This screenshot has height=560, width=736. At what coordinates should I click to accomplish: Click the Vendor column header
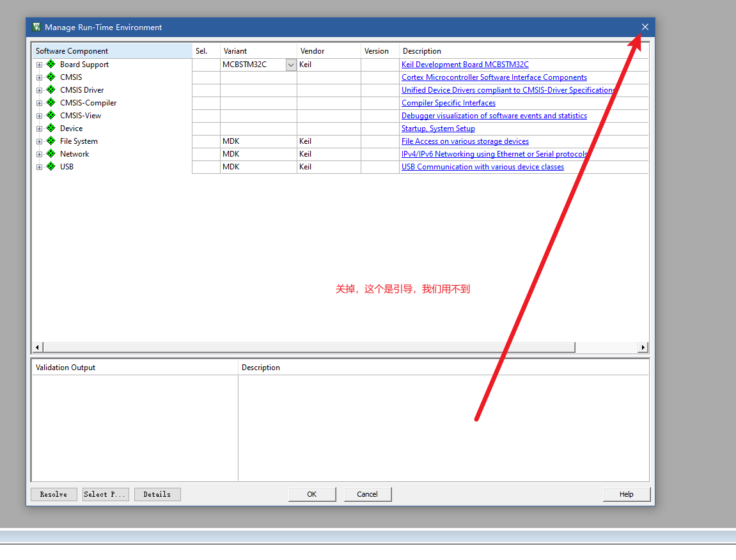[x=329, y=51]
